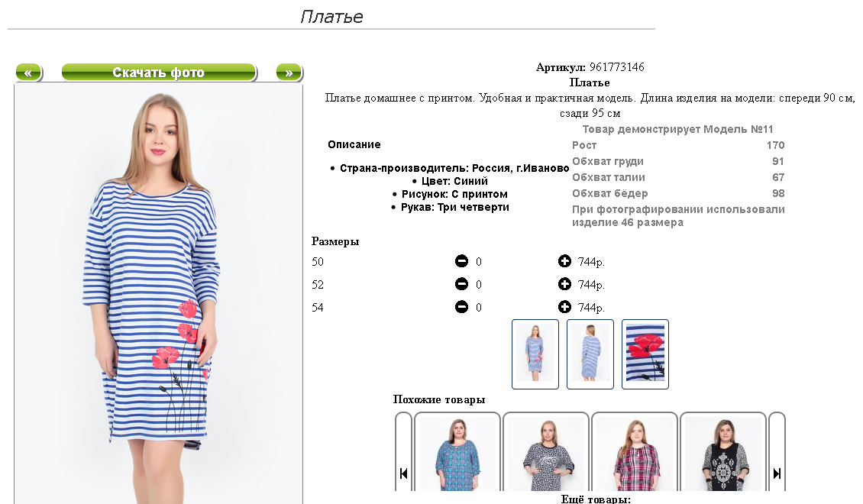Viewport: 863px width, 504px height.
Task: Click the minus icon for size 50
Action: (461, 261)
